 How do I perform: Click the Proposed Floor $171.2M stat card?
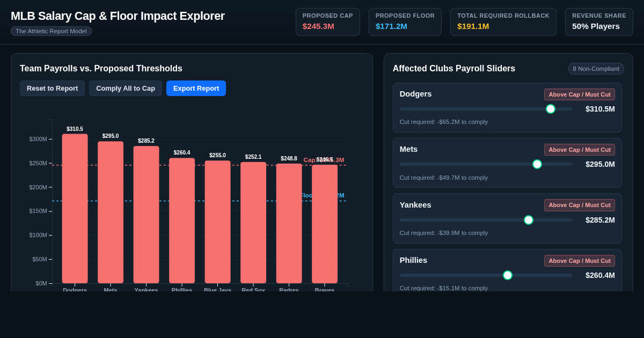point(405,22)
